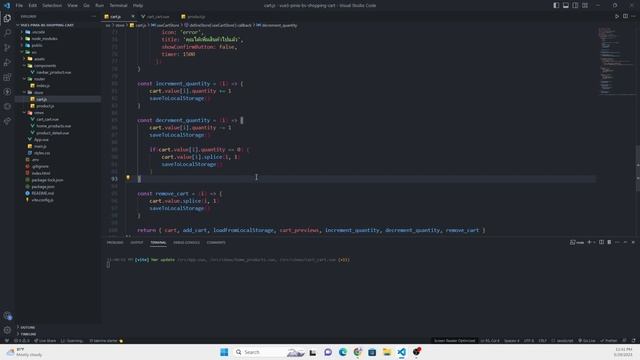Open the Manage gear in activity bar
640x360 pixels.
7,330
